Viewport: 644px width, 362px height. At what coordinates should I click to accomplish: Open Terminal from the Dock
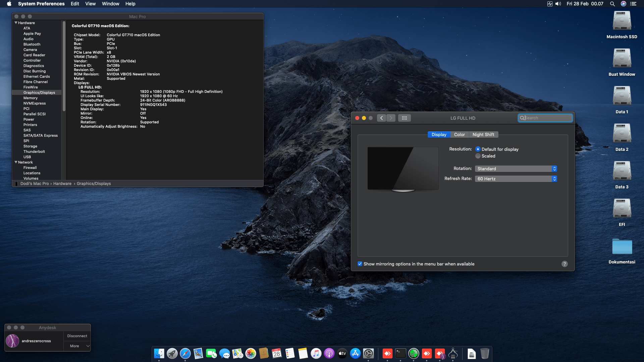point(400,353)
